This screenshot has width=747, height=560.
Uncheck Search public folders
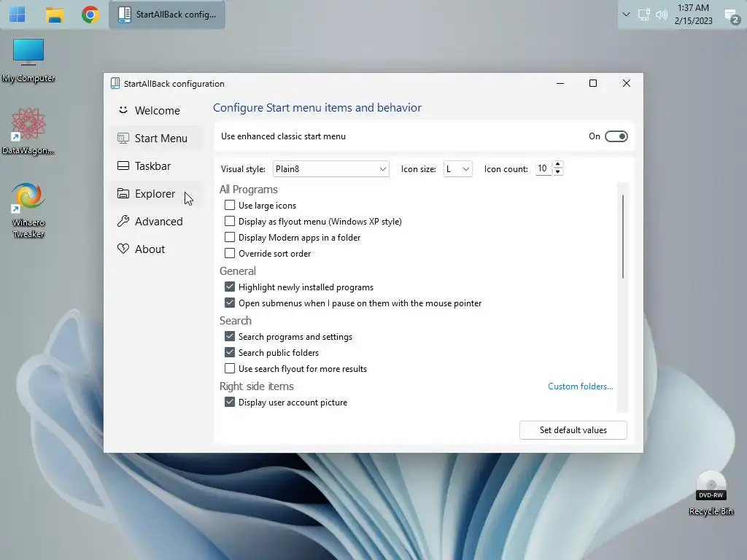[x=230, y=352]
